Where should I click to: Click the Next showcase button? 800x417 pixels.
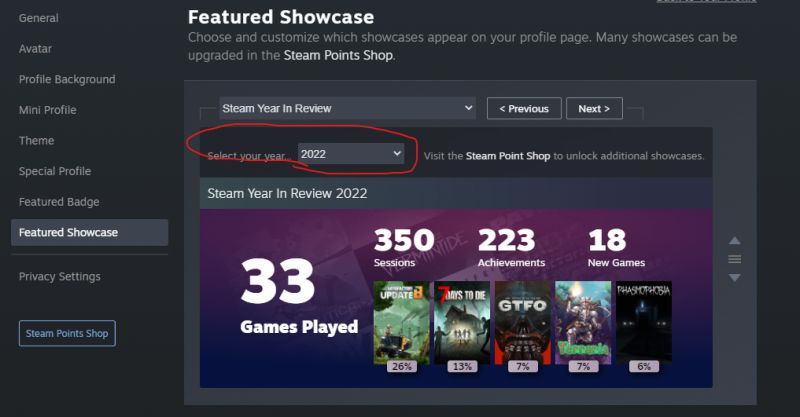[594, 108]
